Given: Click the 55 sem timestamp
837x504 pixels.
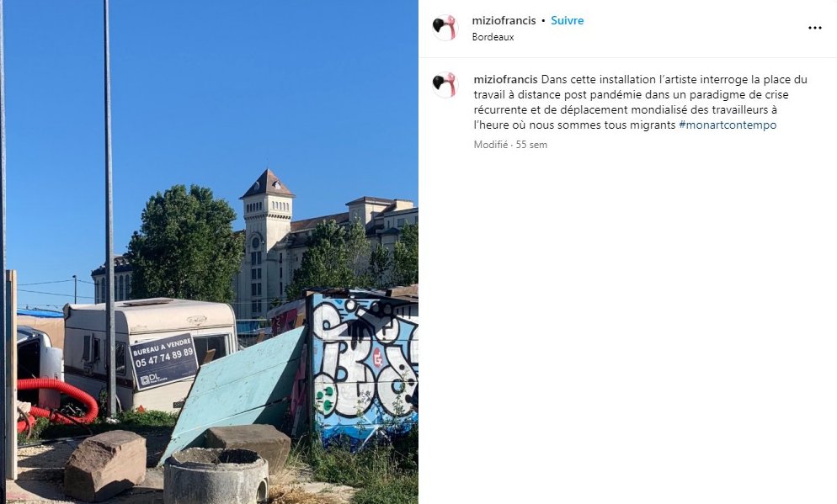Looking at the screenshot, I should [531, 145].
